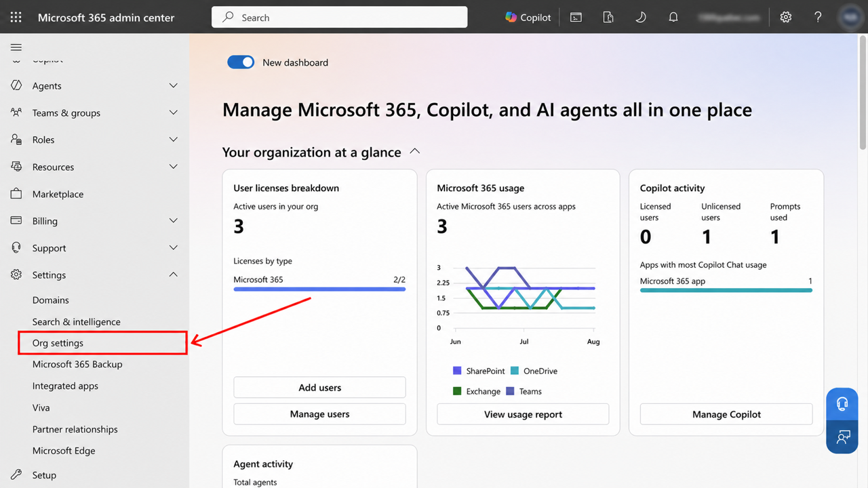This screenshot has width=868, height=488.
Task: Open Domains under Settings
Action: click(x=51, y=300)
